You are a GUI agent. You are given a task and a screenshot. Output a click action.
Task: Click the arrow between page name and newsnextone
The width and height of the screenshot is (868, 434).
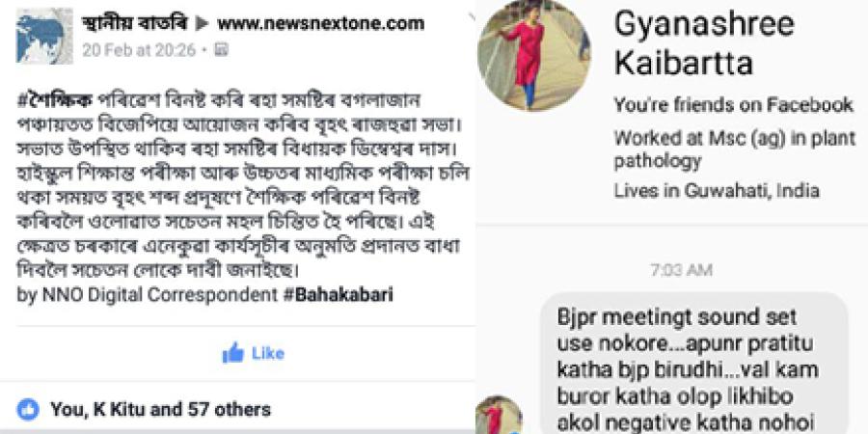click(x=203, y=24)
